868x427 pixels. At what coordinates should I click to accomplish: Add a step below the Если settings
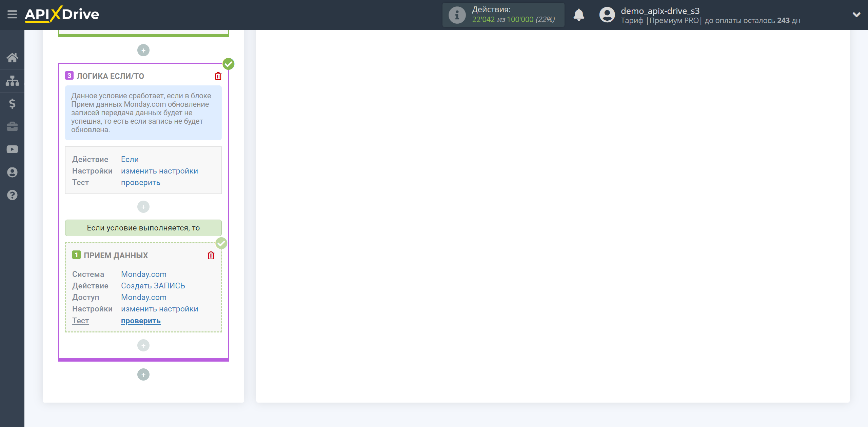(x=143, y=207)
